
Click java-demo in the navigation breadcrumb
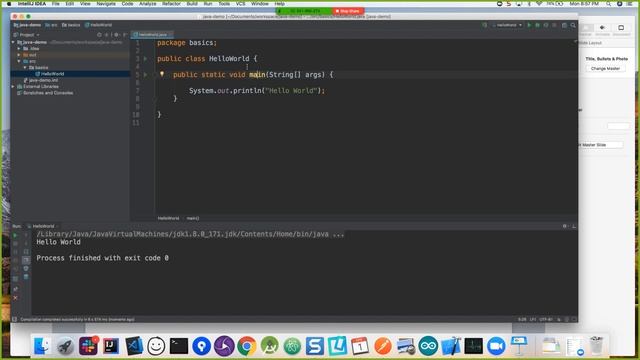tap(27, 25)
